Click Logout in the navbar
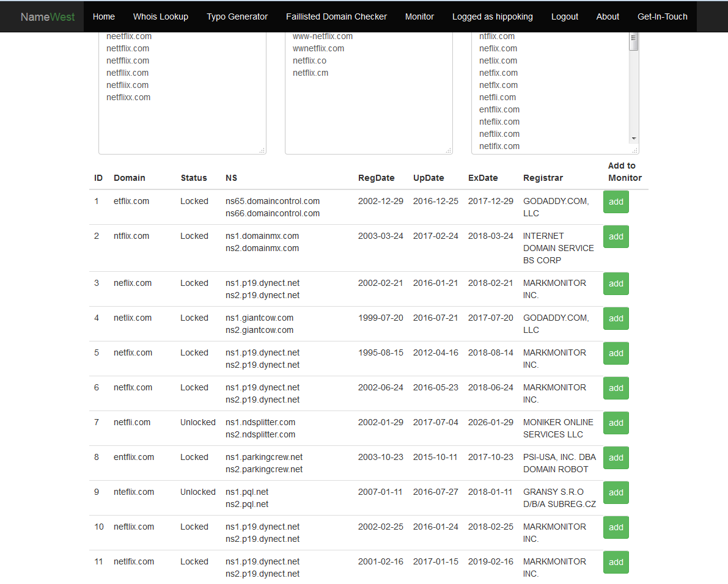The height and width of the screenshot is (584, 728). (x=565, y=16)
